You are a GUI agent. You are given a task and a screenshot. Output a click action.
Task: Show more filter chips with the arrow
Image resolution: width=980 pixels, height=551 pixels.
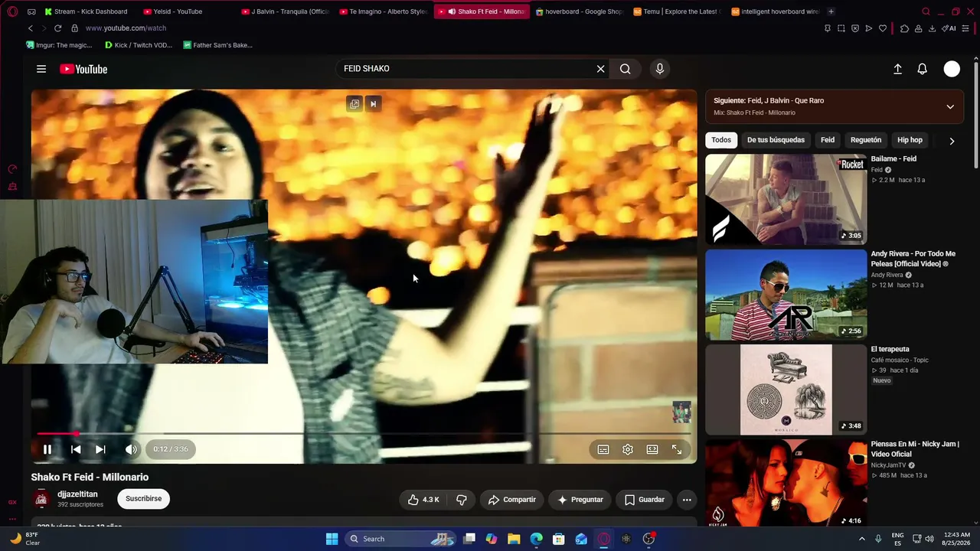coord(952,141)
